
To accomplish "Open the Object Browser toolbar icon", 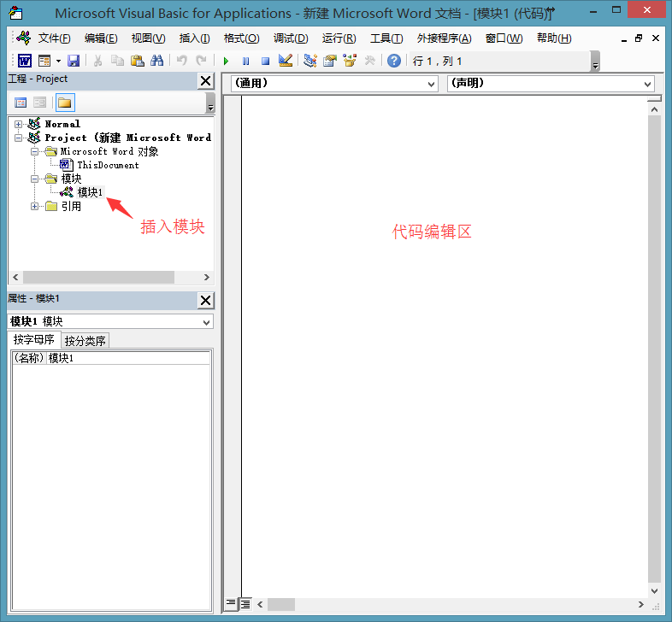I will click(350, 61).
